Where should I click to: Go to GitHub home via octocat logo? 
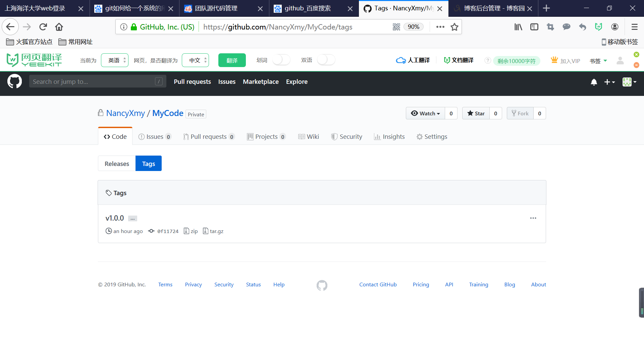[14, 81]
